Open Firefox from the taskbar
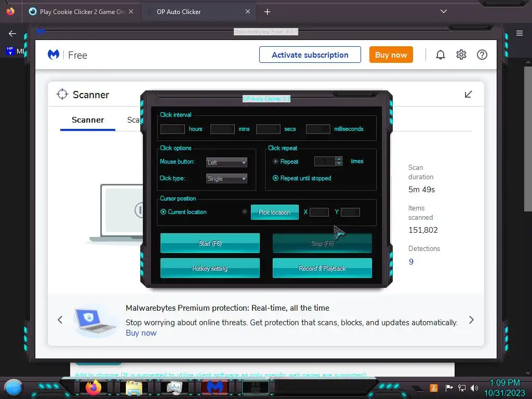The image size is (532, 399). click(x=94, y=387)
